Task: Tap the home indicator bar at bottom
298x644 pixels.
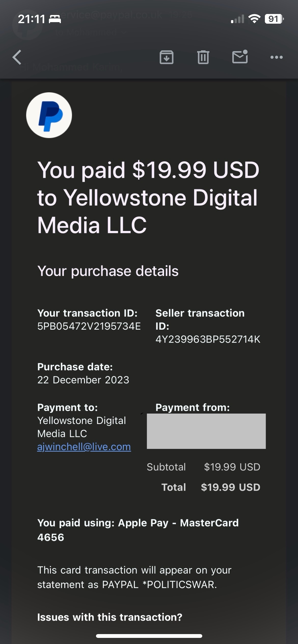Action: point(149,636)
